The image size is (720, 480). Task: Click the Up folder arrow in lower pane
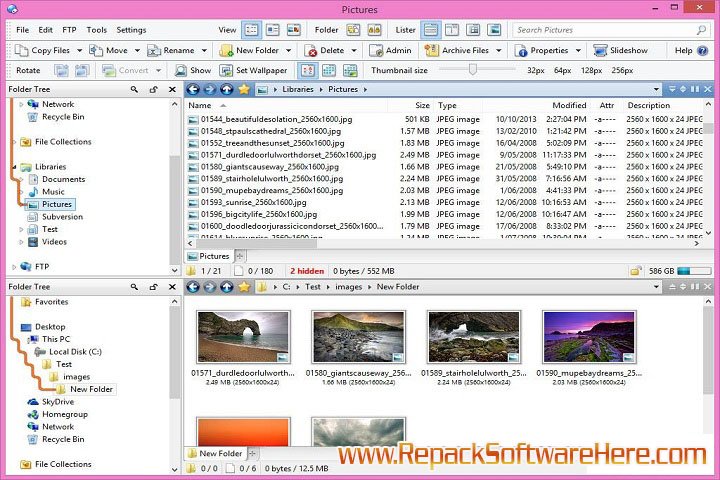228,287
